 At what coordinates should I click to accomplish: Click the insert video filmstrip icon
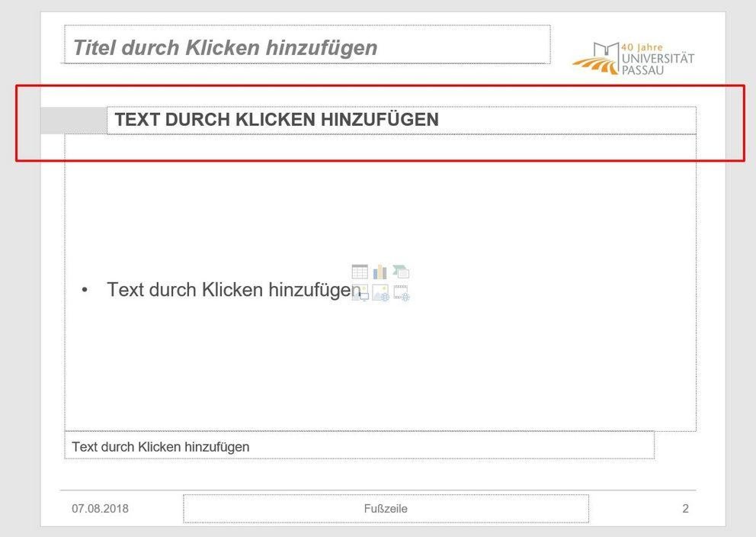(x=401, y=292)
